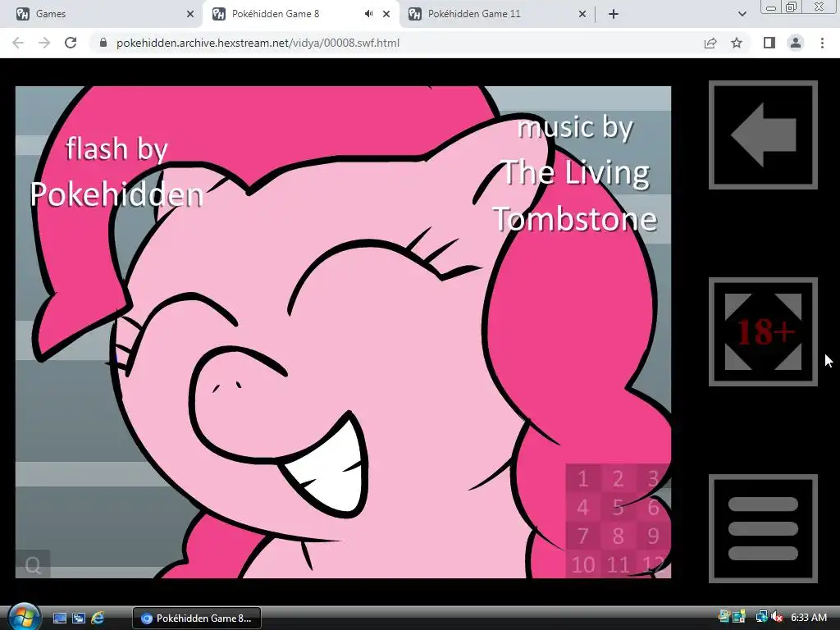Select scene number 9 in grid

click(x=653, y=536)
